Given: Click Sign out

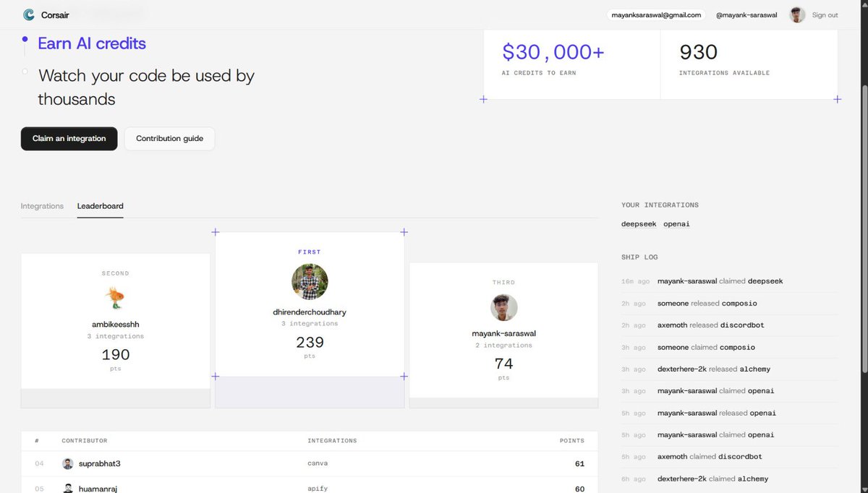Looking at the screenshot, I should pyautogui.click(x=825, y=14).
